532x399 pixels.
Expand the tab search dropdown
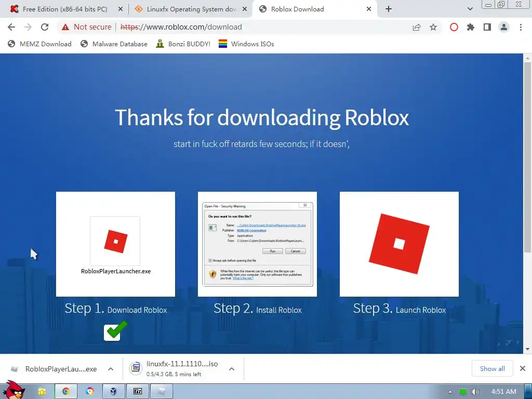470,9
